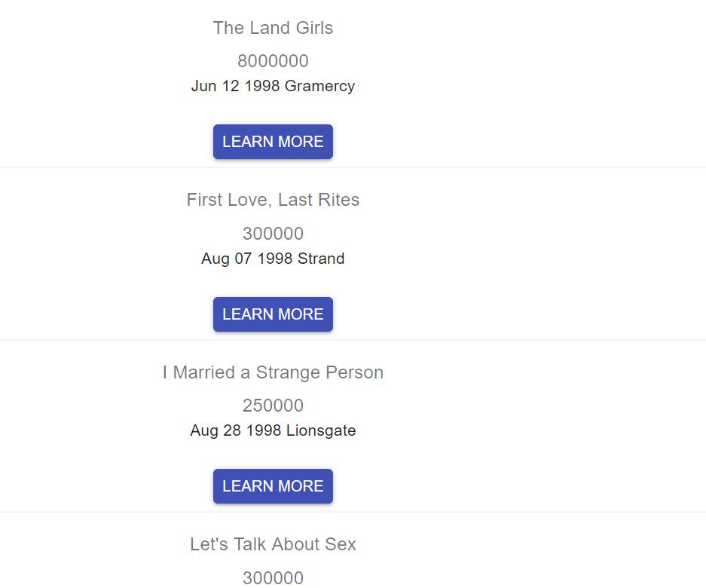Select the First Love, Last Rites title
This screenshot has height=588, width=706.
[x=273, y=200]
